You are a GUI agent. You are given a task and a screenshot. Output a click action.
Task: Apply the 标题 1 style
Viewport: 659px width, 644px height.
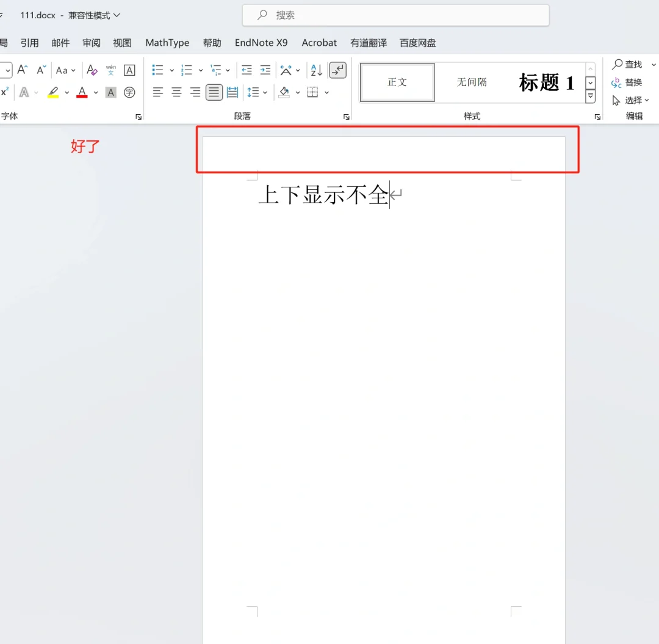(x=546, y=82)
